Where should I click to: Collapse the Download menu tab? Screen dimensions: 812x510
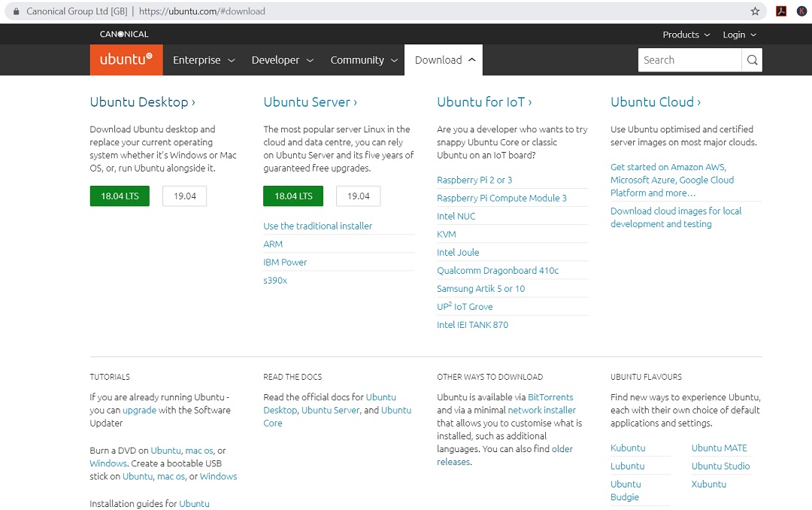click(444, 60)
